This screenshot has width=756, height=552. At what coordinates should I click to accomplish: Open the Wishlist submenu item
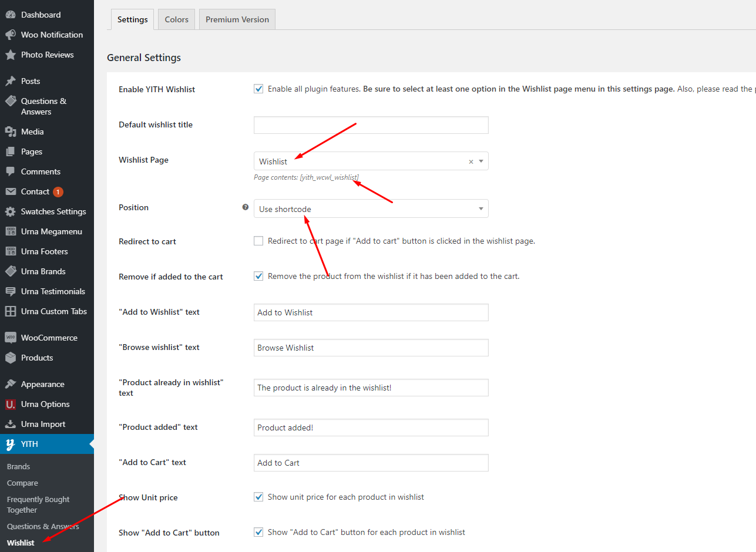[21, 543]
